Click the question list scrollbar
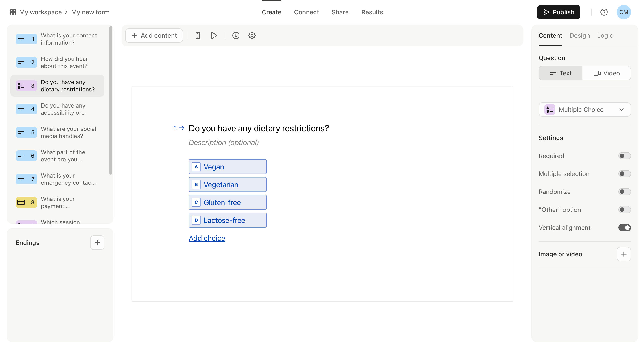The width and height of the screenshot is (644, 347). pyautogui.click(x=111, y=100)
